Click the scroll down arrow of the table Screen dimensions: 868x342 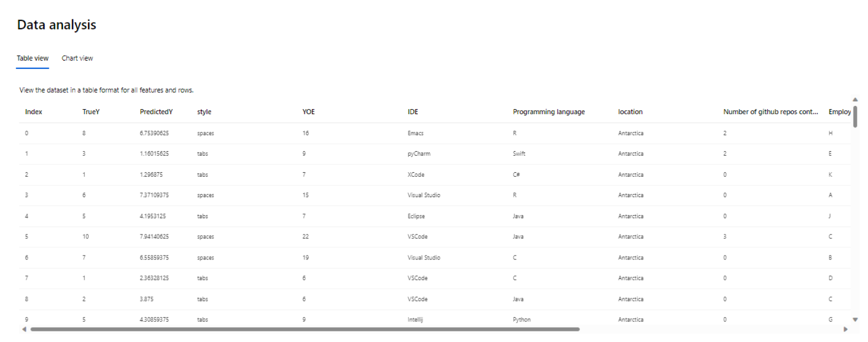[x=855, y=319]
